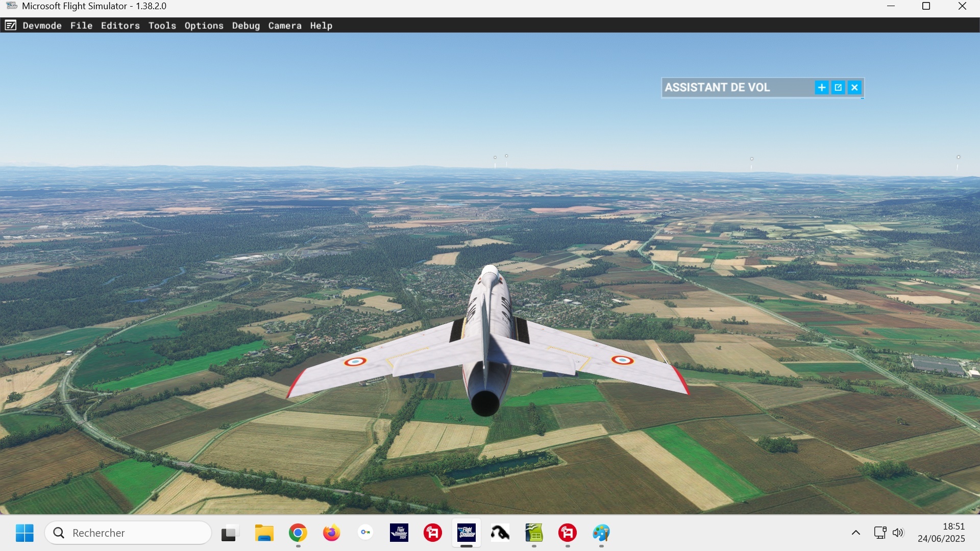Close the Assistant de vol panel
This screenshot has width=980, height=551.
(x=854, y=88)
